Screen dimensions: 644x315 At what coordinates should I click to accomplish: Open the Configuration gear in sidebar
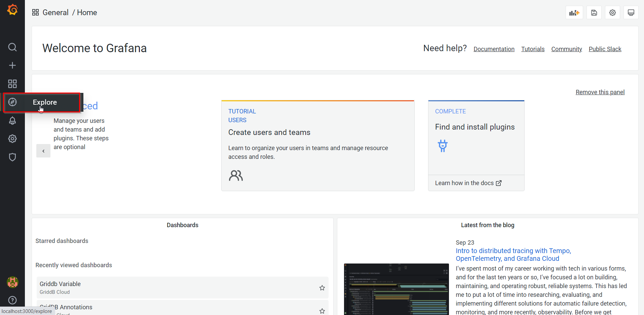pos(12,139)
